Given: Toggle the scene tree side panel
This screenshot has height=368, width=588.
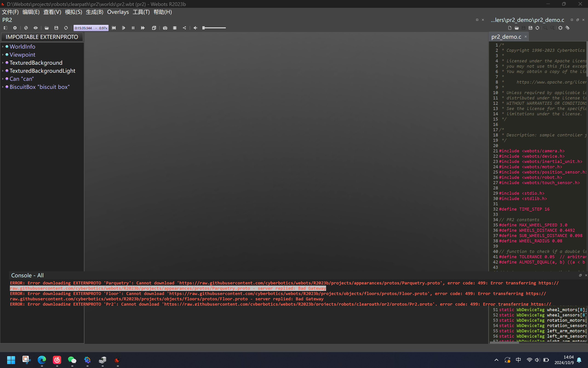Looking at the screenshot, I should (5, 28).
